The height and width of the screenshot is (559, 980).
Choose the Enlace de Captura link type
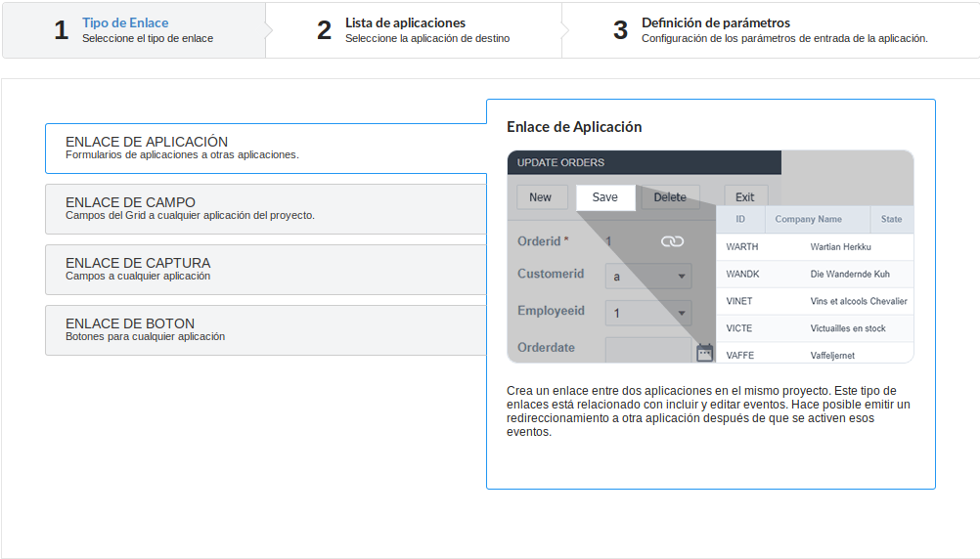pos(266,269)
